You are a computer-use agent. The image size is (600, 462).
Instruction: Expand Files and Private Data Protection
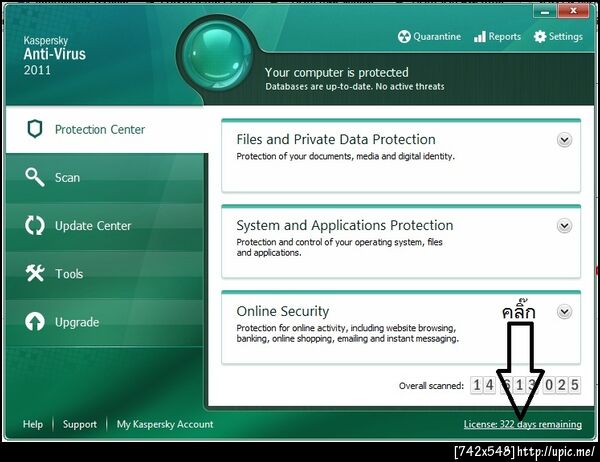pos(564,140)
